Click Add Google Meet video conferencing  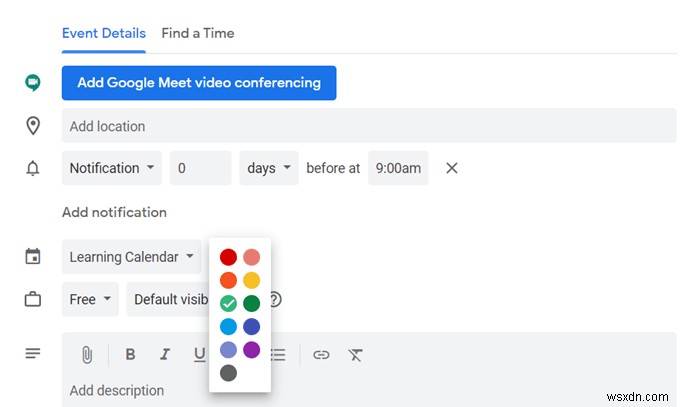pyautogui.click(x=199, y=83)
